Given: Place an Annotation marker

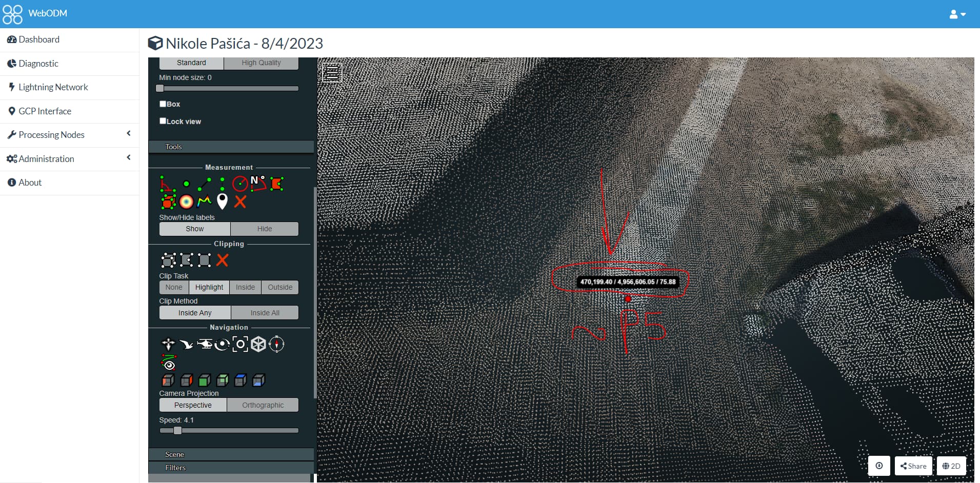Looking at the screenshot, I should 222,202.
